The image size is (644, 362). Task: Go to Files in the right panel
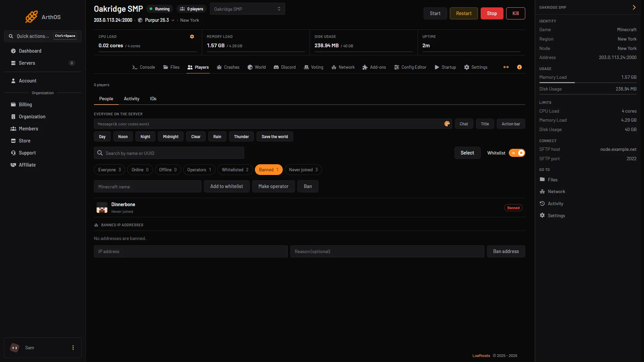click(549, 180)
